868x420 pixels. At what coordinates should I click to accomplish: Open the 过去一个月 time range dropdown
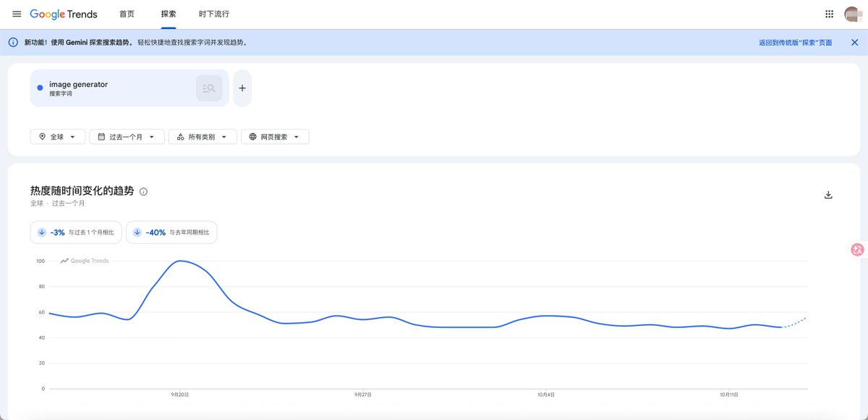[127, 137]
